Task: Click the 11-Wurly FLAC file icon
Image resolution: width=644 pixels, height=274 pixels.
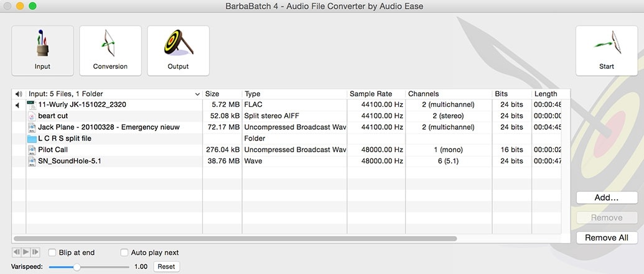Action: tap(32, 105)
